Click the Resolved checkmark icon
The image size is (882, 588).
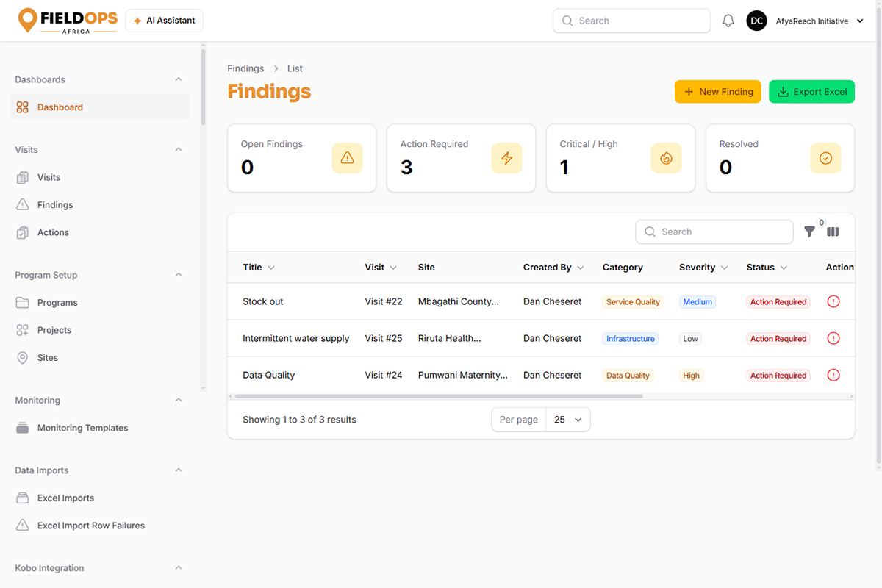[826, 158]
